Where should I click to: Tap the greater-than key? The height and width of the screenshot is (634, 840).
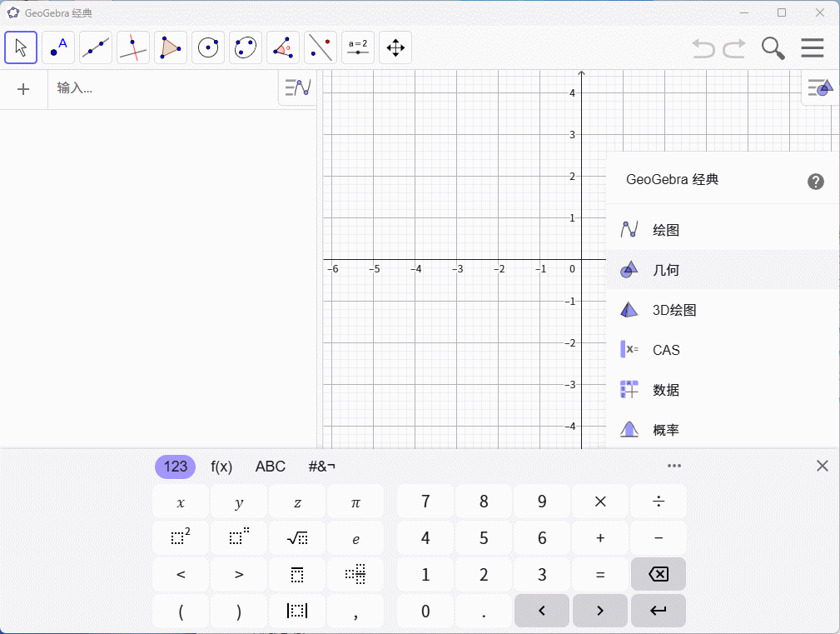point(239,575)
